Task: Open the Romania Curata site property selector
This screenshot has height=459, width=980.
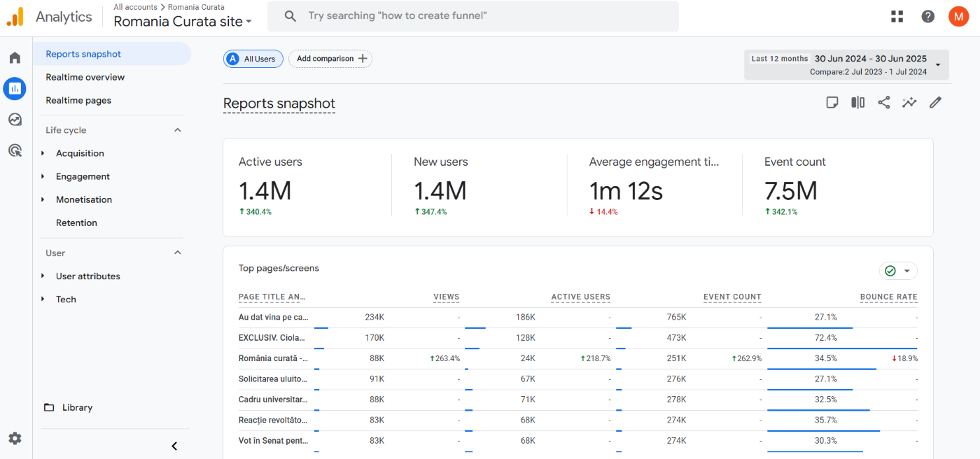Action: click(183, 22)
